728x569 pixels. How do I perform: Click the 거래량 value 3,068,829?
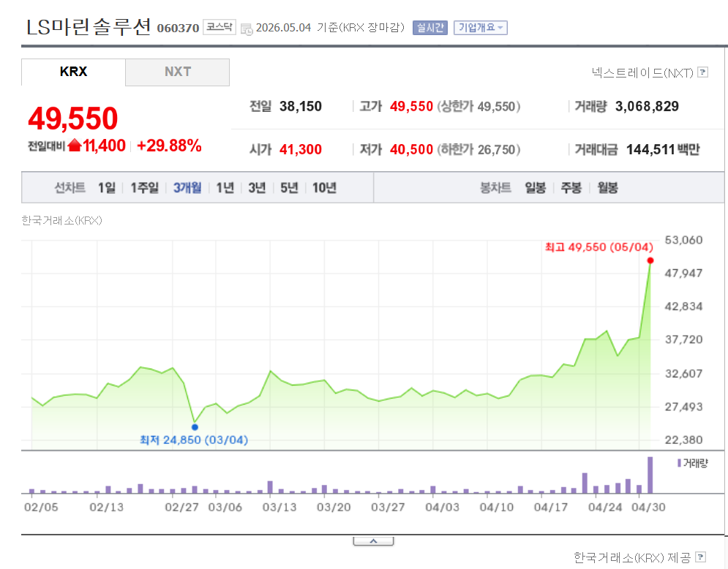pos(648,106)
